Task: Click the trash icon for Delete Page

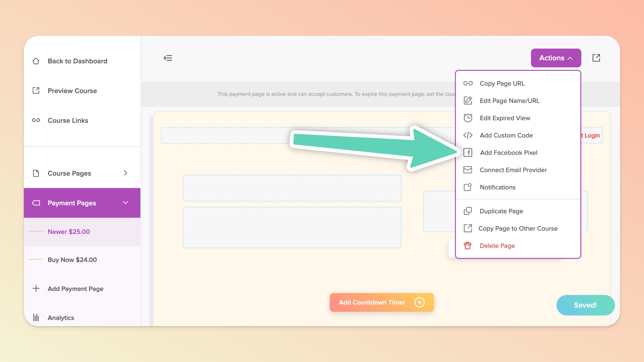Action: coord(467,246)
